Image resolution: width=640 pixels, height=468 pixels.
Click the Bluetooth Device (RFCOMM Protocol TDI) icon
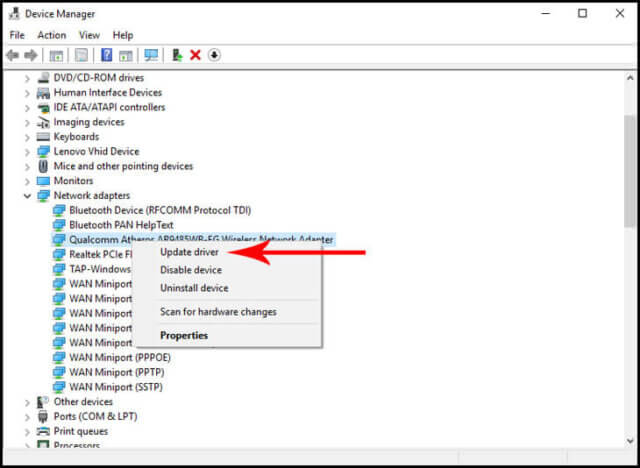pos(59,211)
